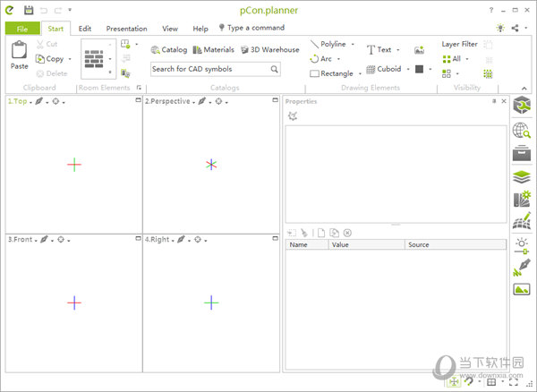Expand the Polyline dropdown arrow

(x=353, y=44)
